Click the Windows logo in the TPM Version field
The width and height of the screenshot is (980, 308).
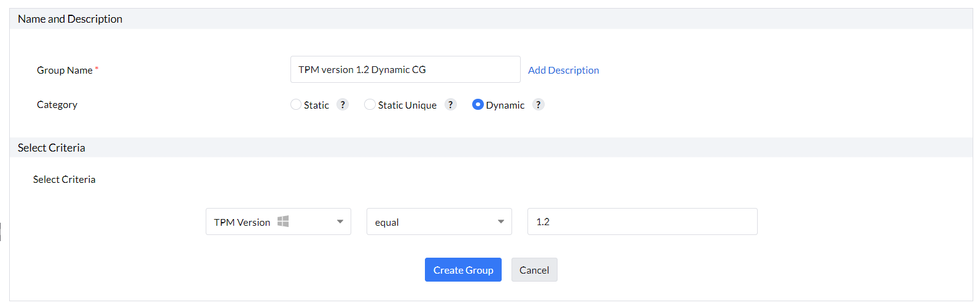[x=283, y=221]
